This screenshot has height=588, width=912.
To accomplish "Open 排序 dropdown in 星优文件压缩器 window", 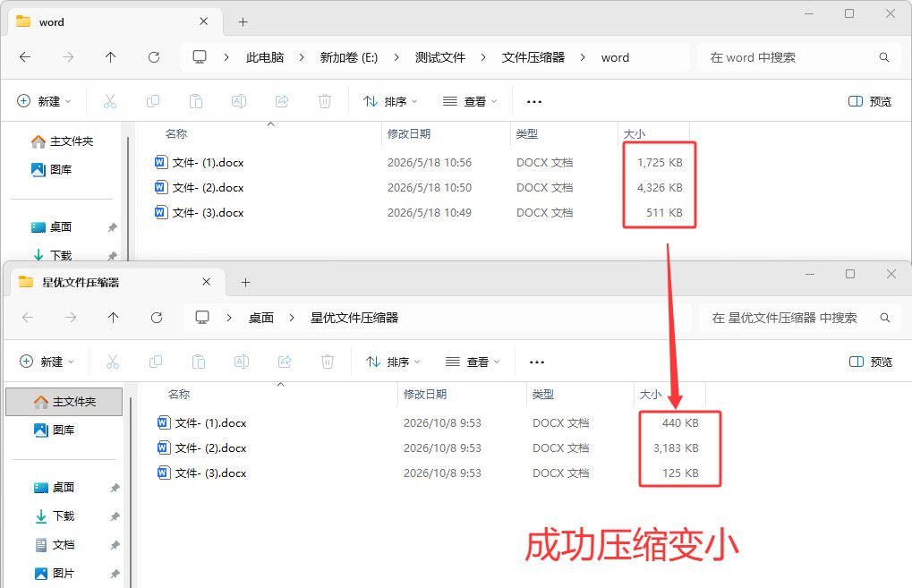I will tap(393, 362).
